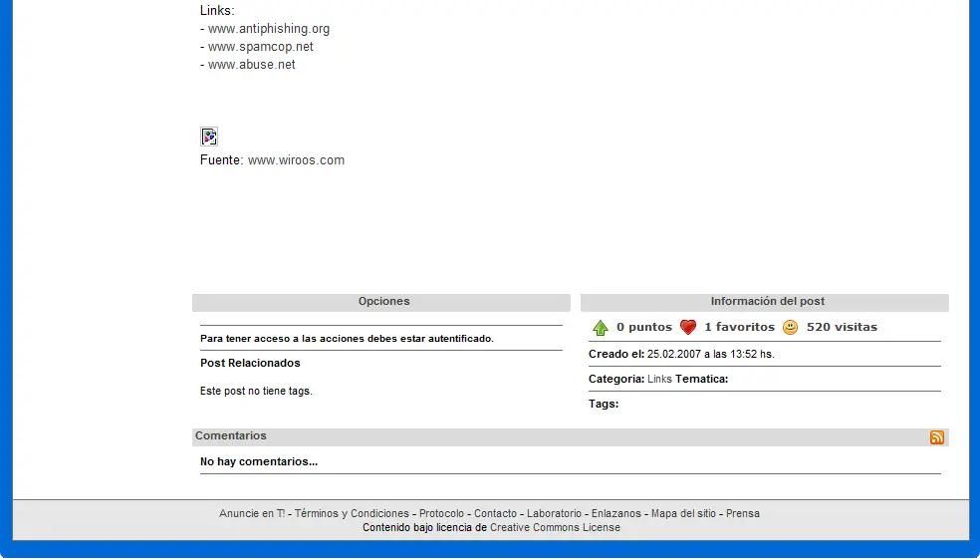
Task: Click the 'Tematica:' label
Action: click(x=701, y=379)
